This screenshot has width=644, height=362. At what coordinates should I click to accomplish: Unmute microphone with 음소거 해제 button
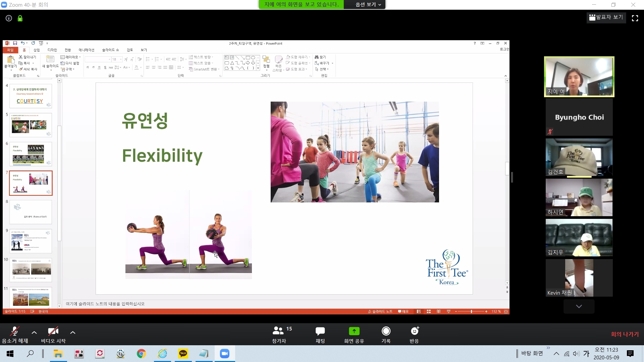point(15,334)
